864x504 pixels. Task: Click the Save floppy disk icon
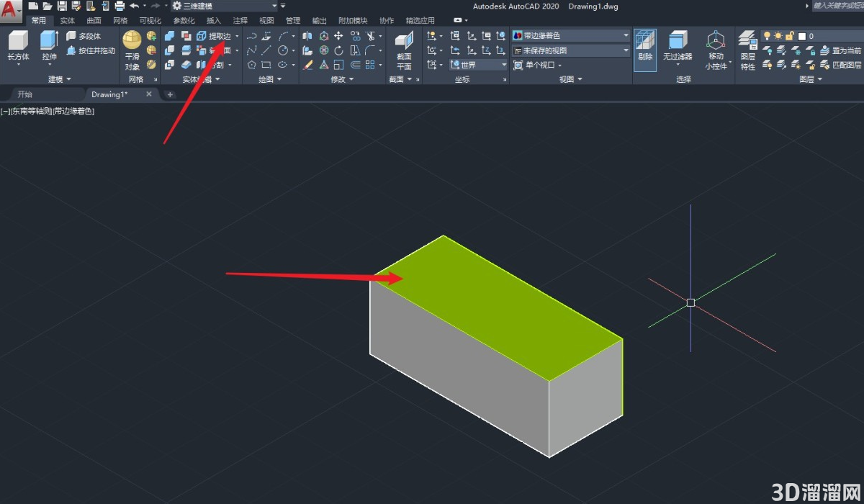coord(63,6)
